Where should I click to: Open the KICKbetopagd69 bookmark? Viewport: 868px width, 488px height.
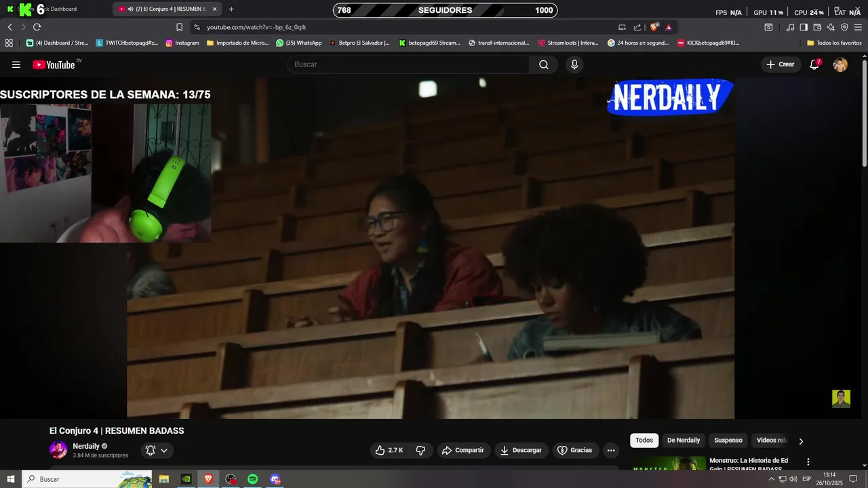pyautogui.click(x=708, y=43)
